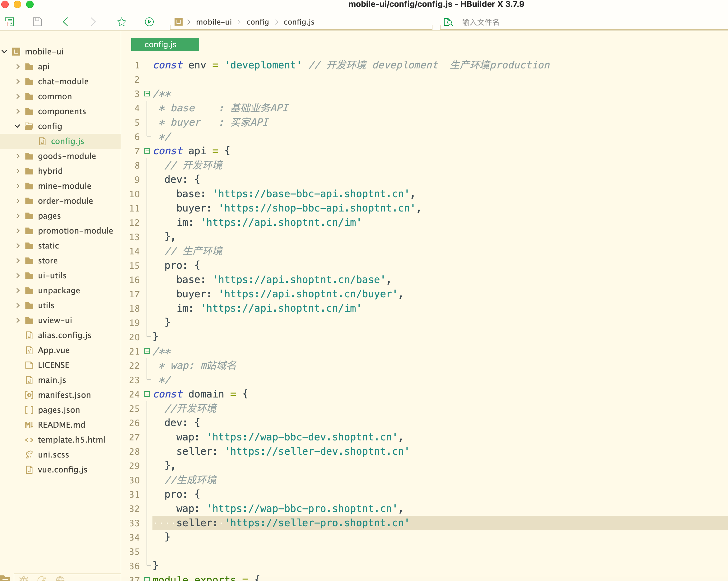Click the uni.scss file icon
Viewport: 728px width, 581px height.
coord(29,455)
